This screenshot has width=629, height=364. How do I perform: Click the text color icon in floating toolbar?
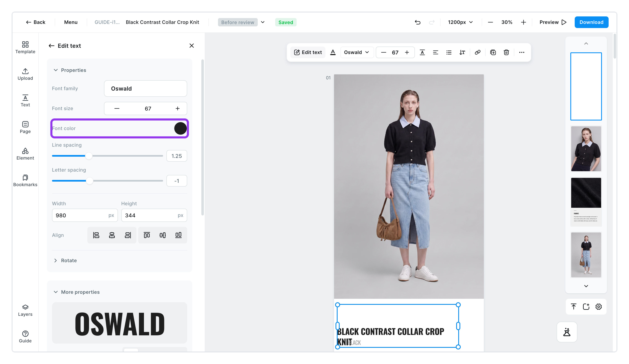[x=333, y=52]
